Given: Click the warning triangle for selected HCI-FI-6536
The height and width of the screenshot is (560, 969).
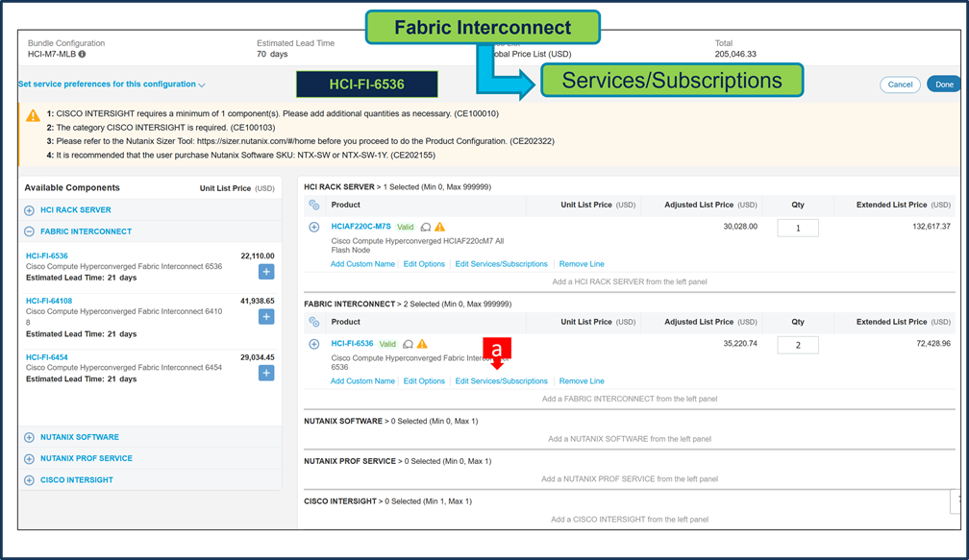Looking at the screenshot, I should [422, 343].
